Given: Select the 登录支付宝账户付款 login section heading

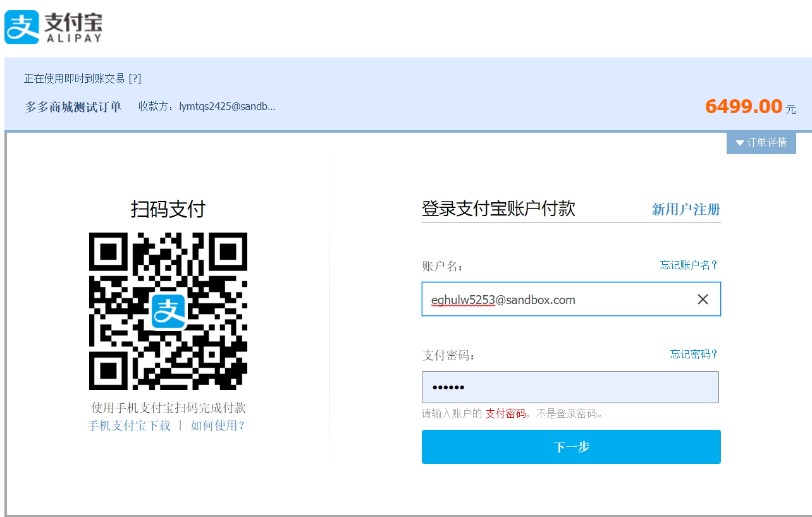Looking at the screenshot, I should pyautogui.click(x=498, y=209).
